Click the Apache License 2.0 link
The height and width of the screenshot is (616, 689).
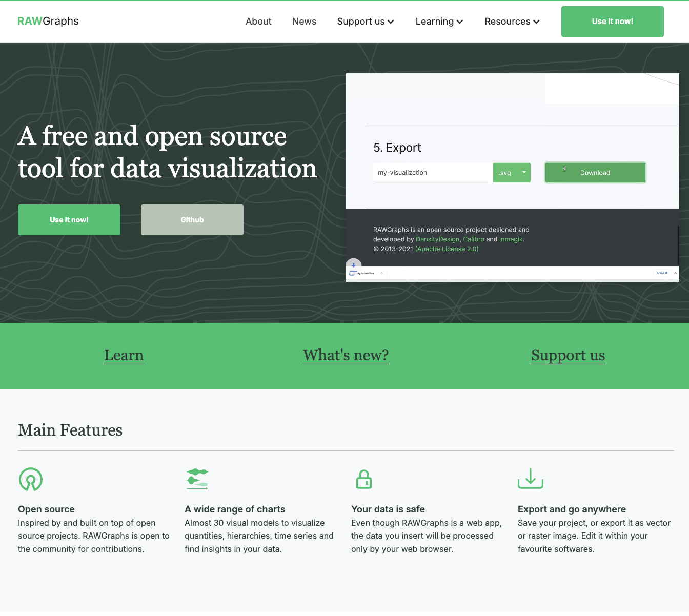(447, 249)
